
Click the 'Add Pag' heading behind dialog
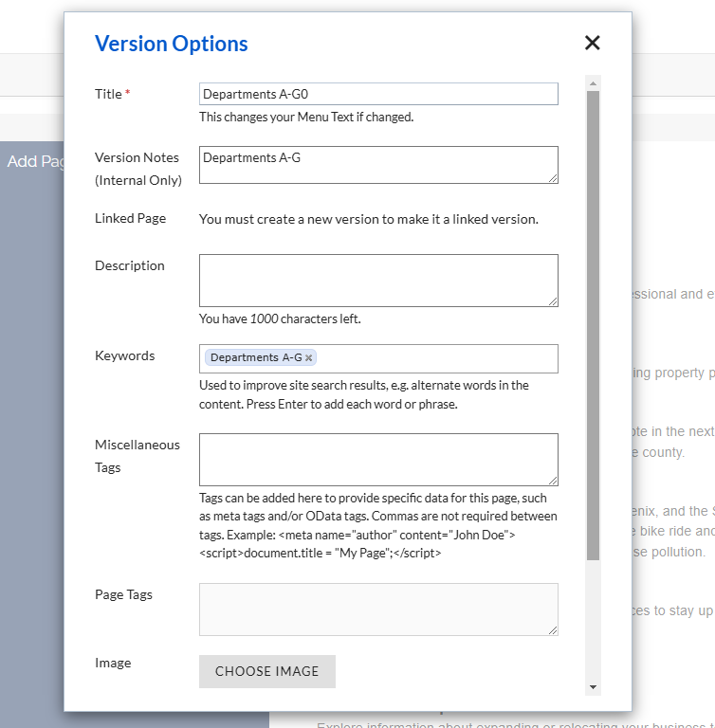(36, 161)
